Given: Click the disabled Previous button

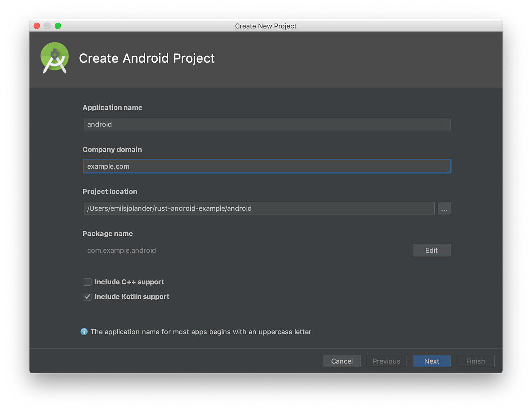Looking at the screenshot, I should 386,361.
